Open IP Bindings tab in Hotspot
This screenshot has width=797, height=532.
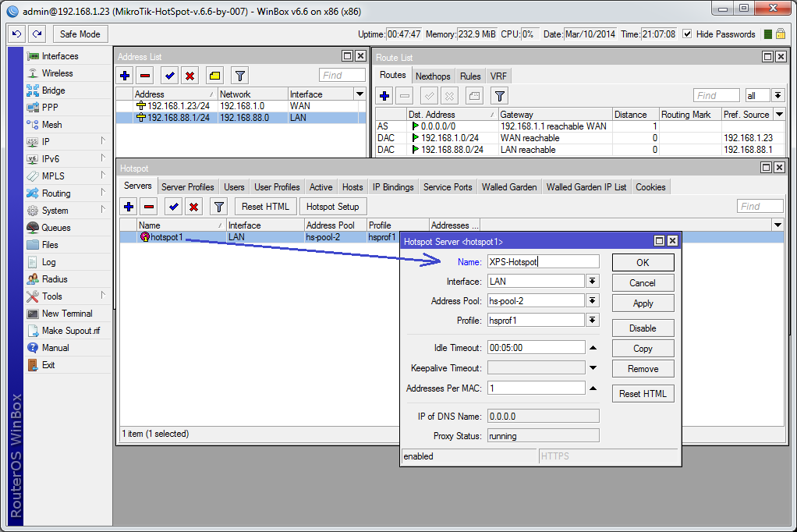pyautogui.click(x=393, y=187)
